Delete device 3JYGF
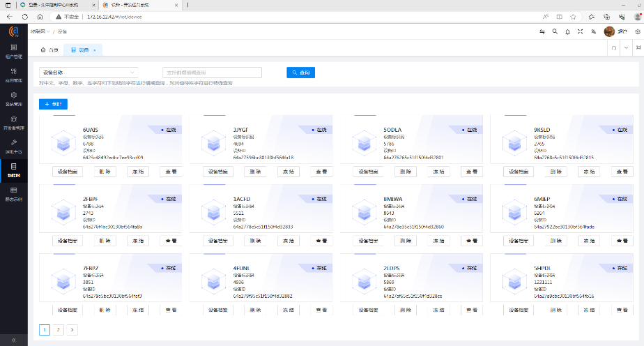Screen dimensions: 644x346 click(255, 172)
